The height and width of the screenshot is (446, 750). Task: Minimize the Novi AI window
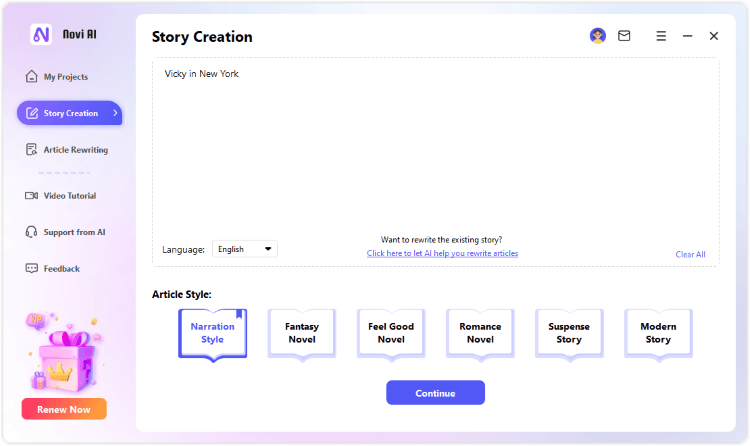tap(687, 36)
